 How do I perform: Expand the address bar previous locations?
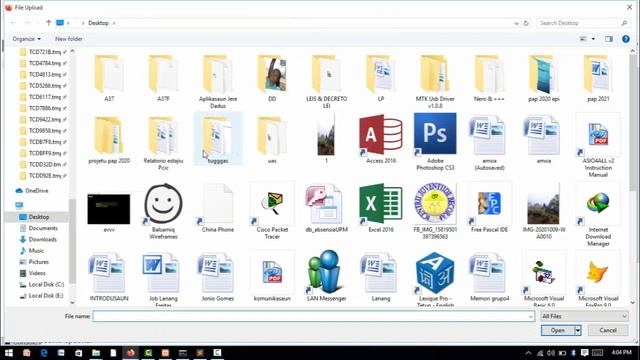pos(516,23)
